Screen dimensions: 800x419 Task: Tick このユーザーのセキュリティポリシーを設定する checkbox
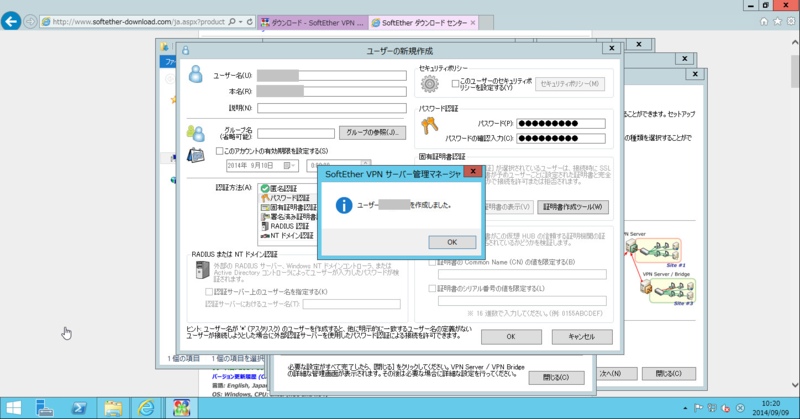click(x=455, y=84)
